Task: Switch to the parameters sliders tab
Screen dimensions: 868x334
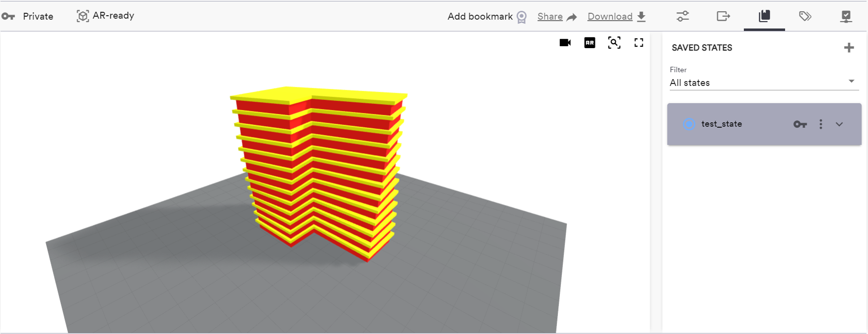Action: [x=683, y=16]
